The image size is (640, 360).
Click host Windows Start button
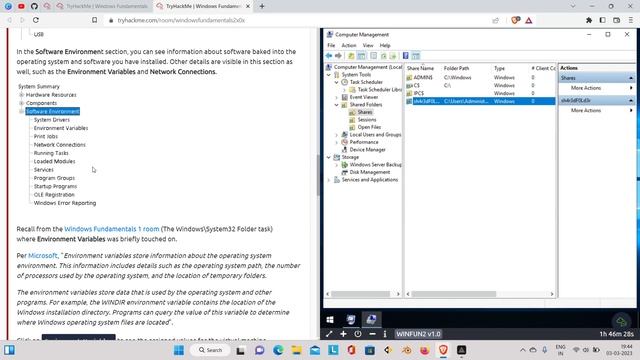click(x=179, y=350)
